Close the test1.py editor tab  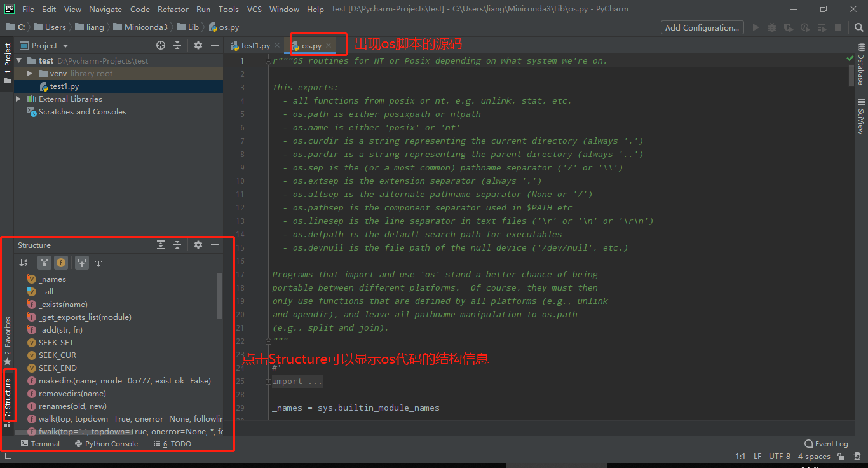[x=277, y=45]
